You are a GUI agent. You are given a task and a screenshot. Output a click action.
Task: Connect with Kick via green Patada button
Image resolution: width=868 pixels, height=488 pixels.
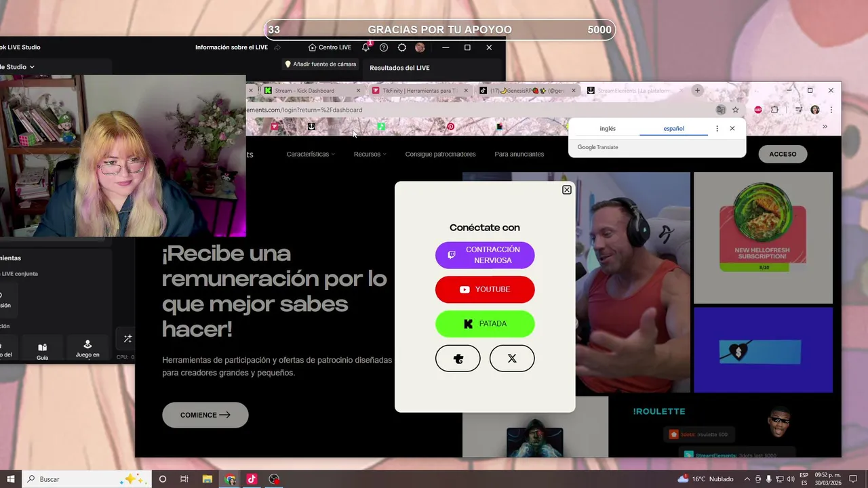(485, 324)
